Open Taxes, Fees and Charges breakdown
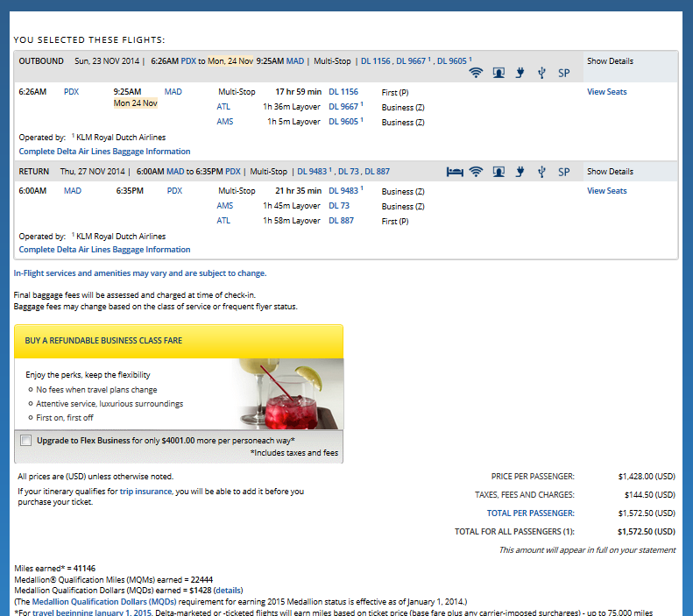Screen dimensions: 693x616 point(524,495)
